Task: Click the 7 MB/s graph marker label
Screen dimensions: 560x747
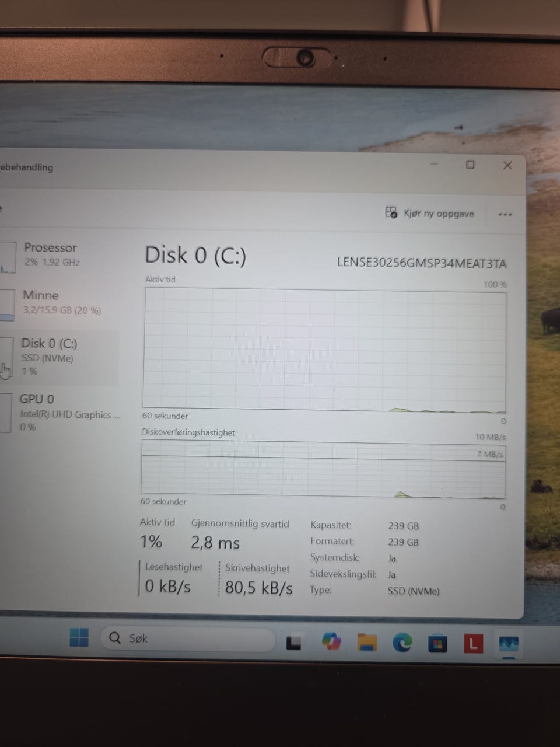Action: coord(490,454)
